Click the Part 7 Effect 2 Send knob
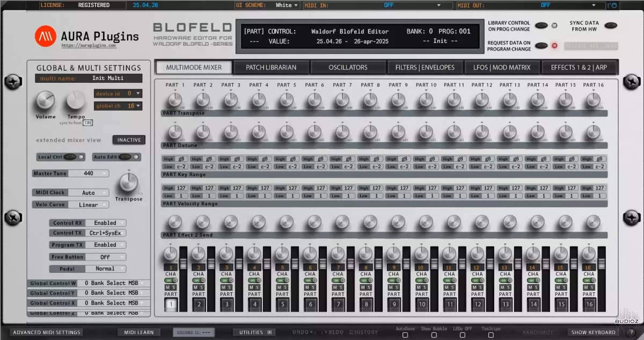This screenshot has height=340, width=644. (342, 222)
